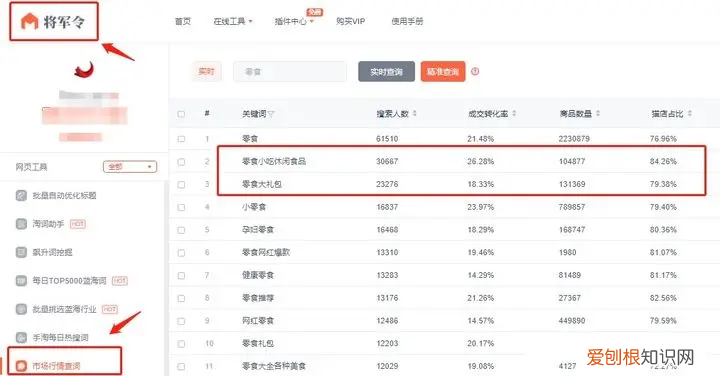Viewport: 720px width, 376px height.
Task: Check the 小零食 row
Action: point(181,207)
